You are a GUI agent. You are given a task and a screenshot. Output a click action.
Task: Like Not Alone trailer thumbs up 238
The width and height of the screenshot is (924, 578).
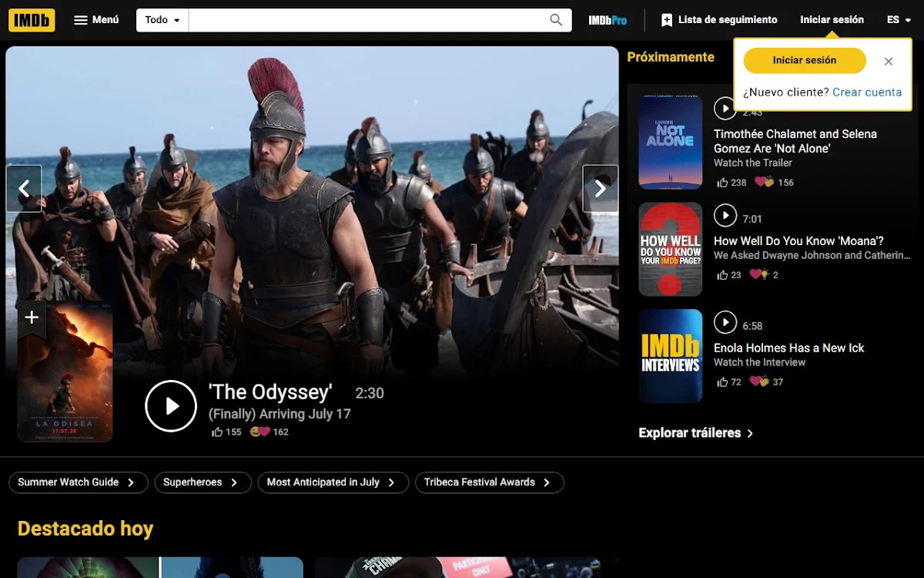coord(731,183)
